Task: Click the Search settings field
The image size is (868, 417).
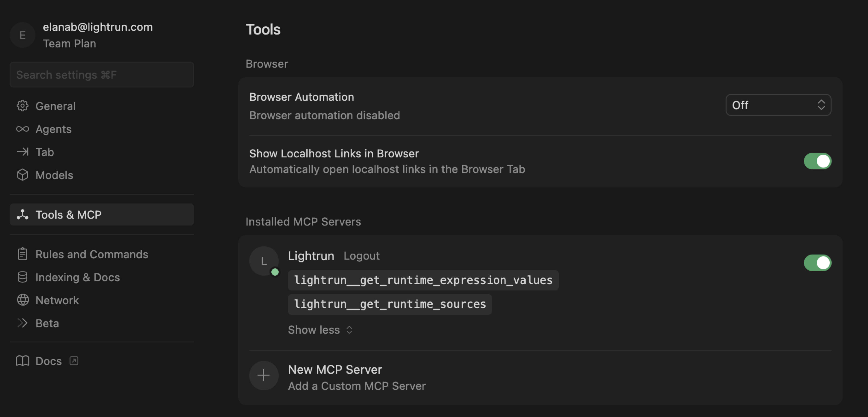Action: (101, 75)
